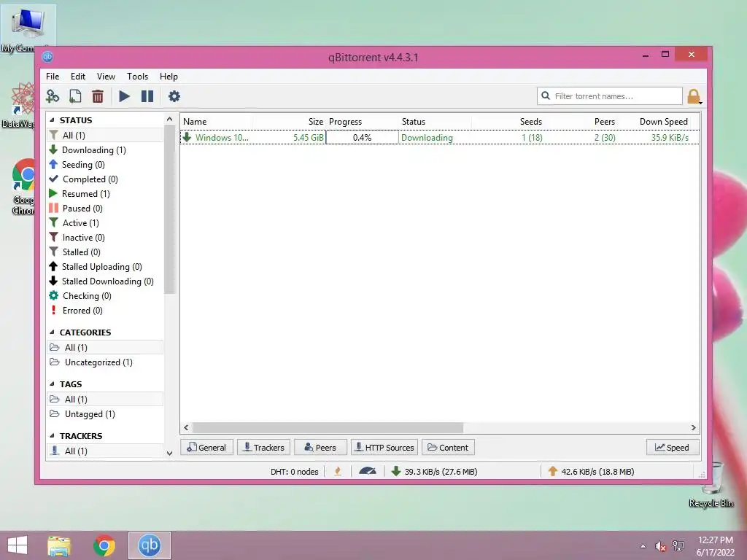Click the Resume play toolbar icon

pos(124,96)
